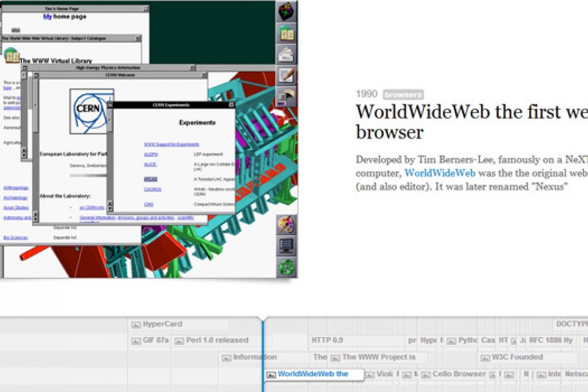
Task: Select the 'The WWW Project is' timeline entry
Action: (x=378, y=357)
